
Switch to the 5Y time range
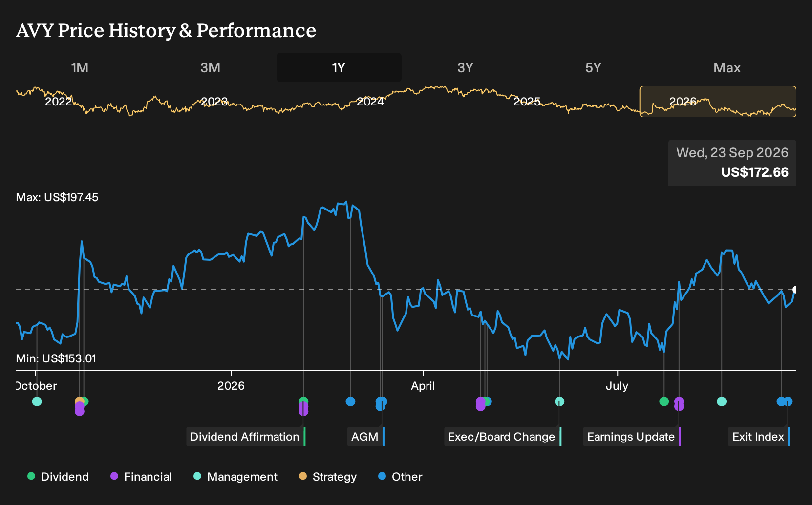pyautogui.click(x=593, y=67)
